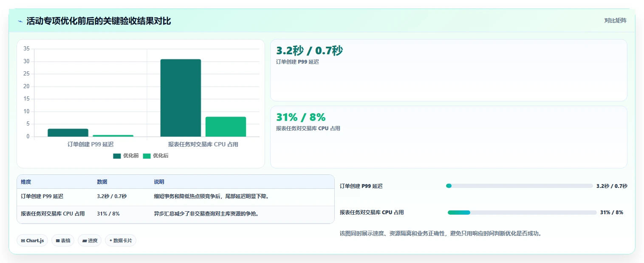Image resolution: width=644 pixels, height=263 pixels.
Task: Click the dark-green 优化前 订单创建 bar
Action: [x=68, y=133]
